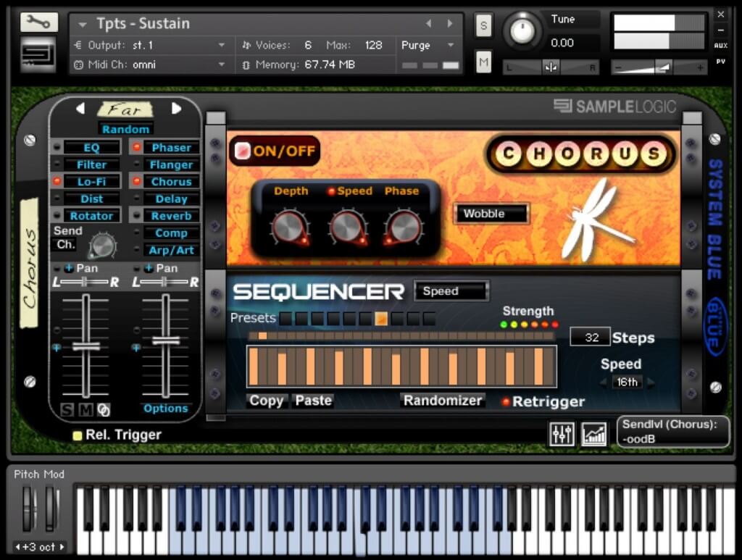Image resolution: width=742 pixels, height=560 pixels.
Task: Click the right channel volume fader
Action: [166, 340]
